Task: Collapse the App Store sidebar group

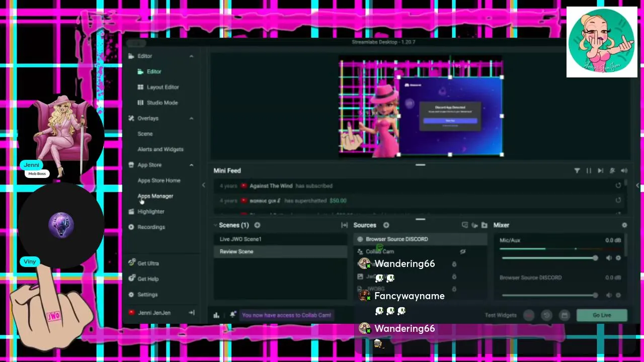Action: pyautogui.click(x=191, y=165)
